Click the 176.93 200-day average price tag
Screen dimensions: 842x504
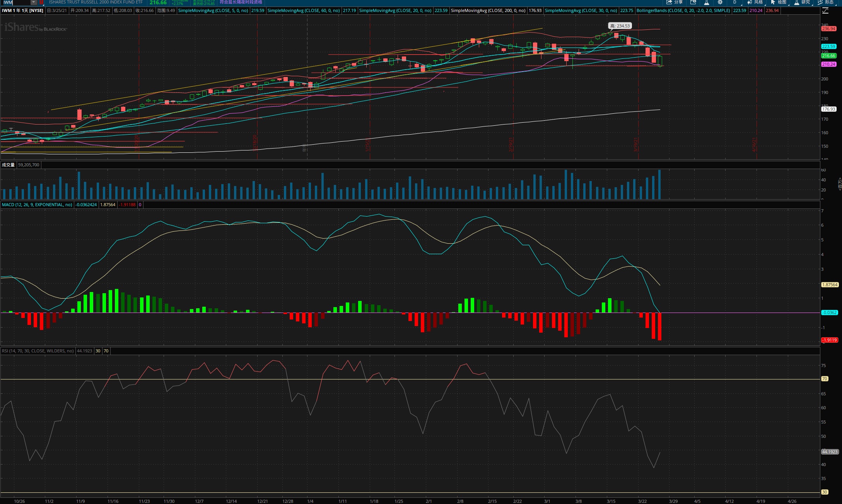tap(828, 109)
